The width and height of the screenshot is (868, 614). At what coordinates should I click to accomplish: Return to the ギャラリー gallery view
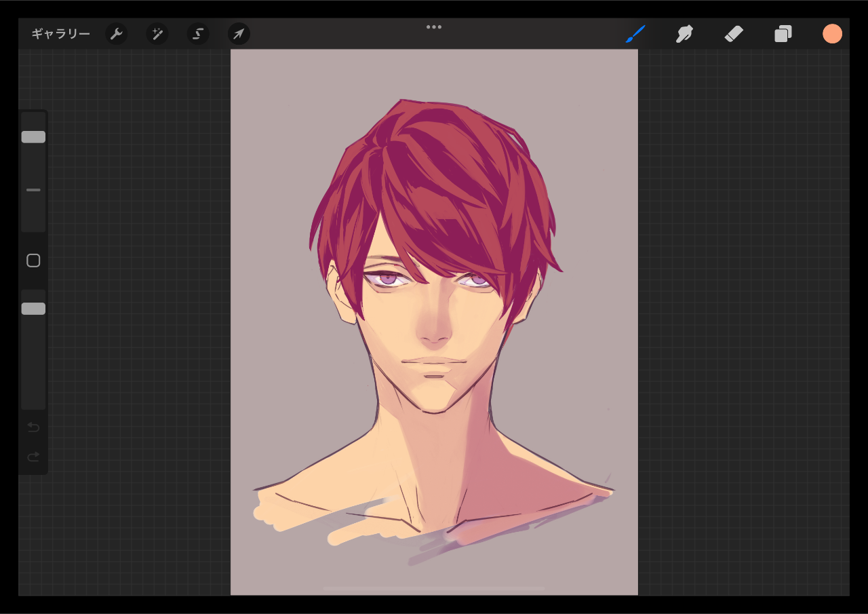click(x=60, y=34)
